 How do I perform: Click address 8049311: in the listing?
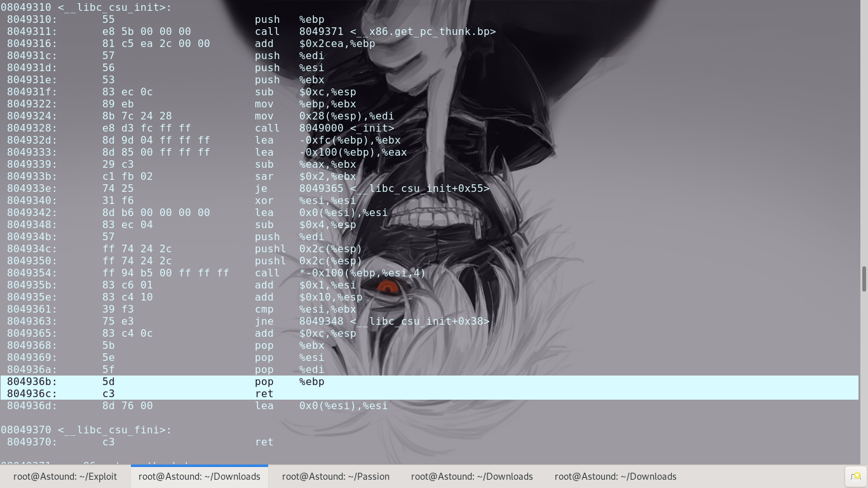(32, 32)
